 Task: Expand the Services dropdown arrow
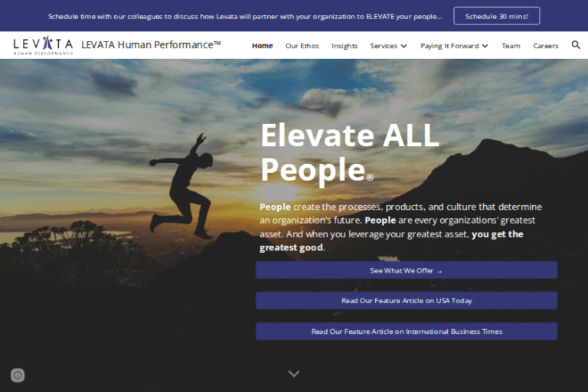click(403, 46)
